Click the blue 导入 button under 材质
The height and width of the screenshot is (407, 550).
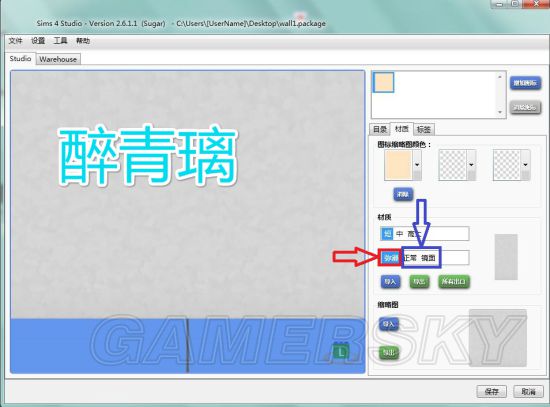point(390,281)
